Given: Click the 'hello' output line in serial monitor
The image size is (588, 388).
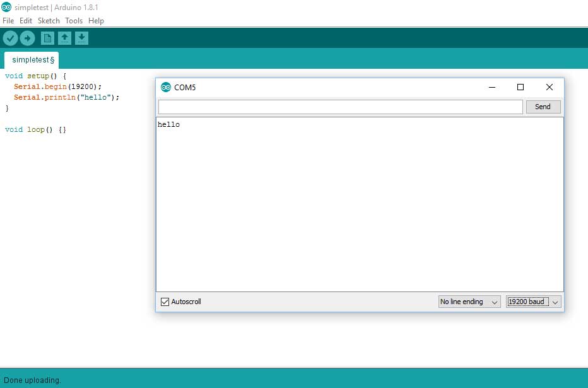Looking at the screenshot, I should coord(168,124).
